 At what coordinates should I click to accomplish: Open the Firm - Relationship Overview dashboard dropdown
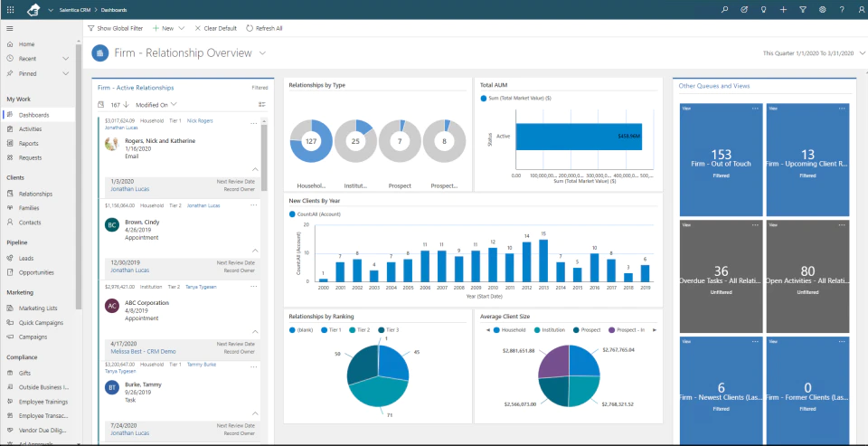point(262,53)
